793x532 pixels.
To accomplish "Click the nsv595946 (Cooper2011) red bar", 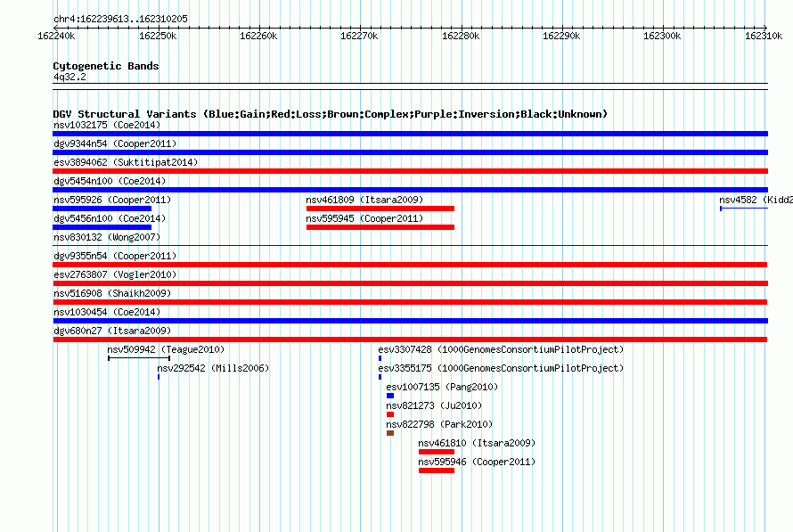I will click(437, 471).
